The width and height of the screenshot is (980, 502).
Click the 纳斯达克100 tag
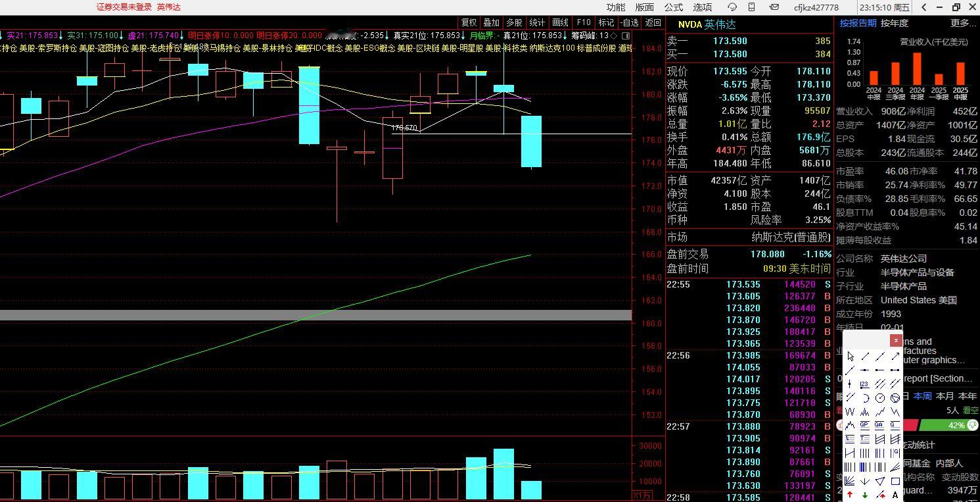[551, 48]
